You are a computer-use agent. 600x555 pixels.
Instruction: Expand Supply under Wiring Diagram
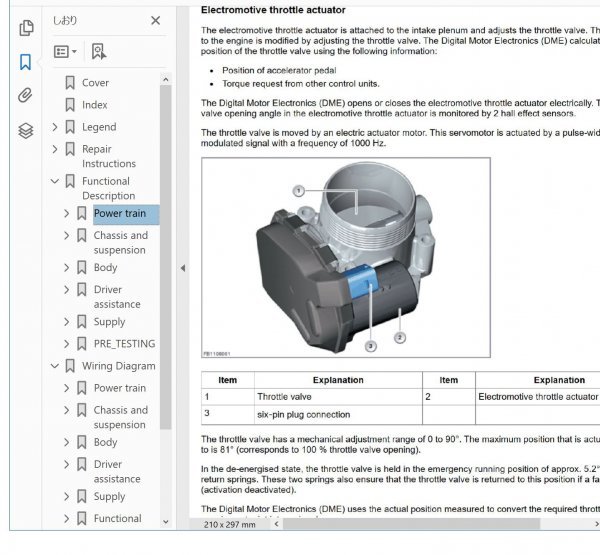[x=67, y=496]
